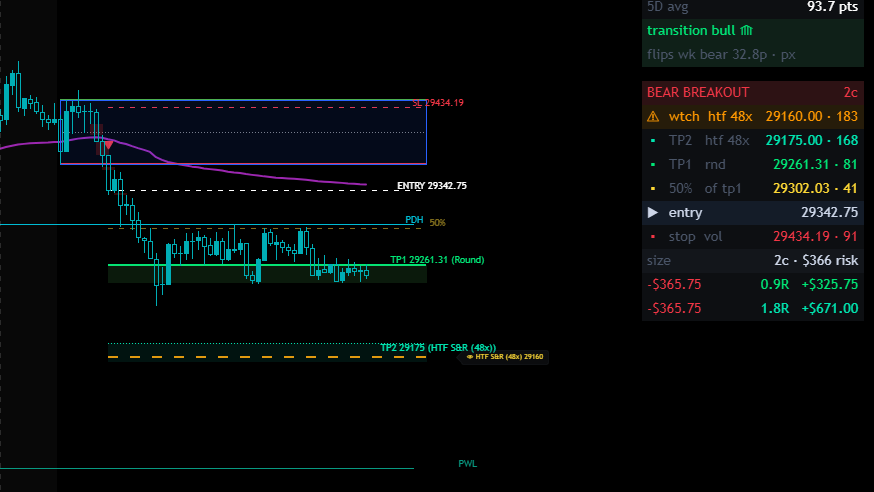Click the 1.8R reward ratio
Viewport: 874px width, 492px height.
pos(775,308)
